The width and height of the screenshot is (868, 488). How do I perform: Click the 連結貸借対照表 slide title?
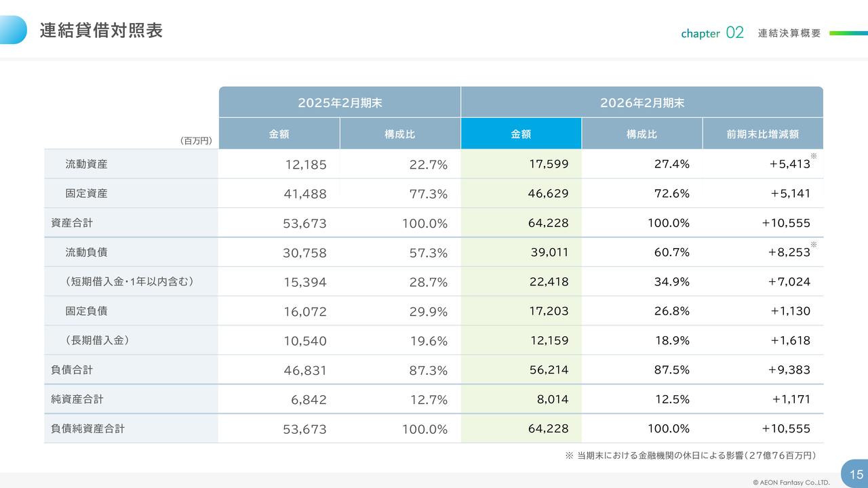coord(101,30)
